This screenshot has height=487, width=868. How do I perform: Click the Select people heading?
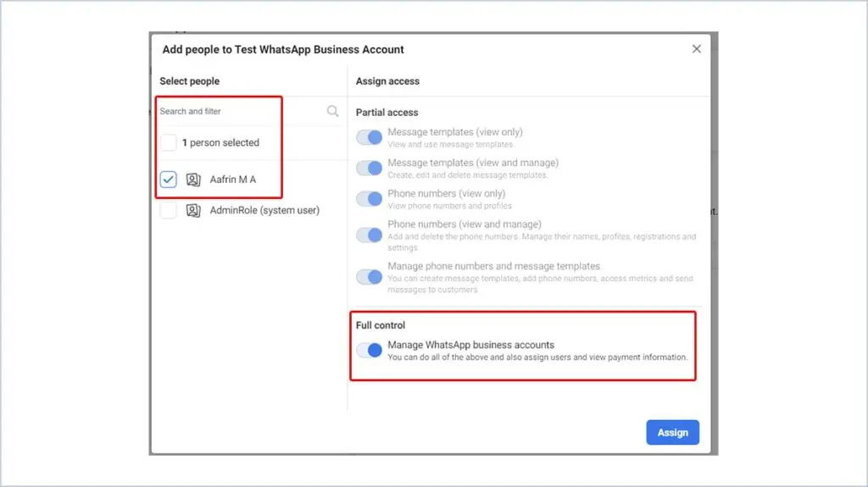[x=189, y=81]
